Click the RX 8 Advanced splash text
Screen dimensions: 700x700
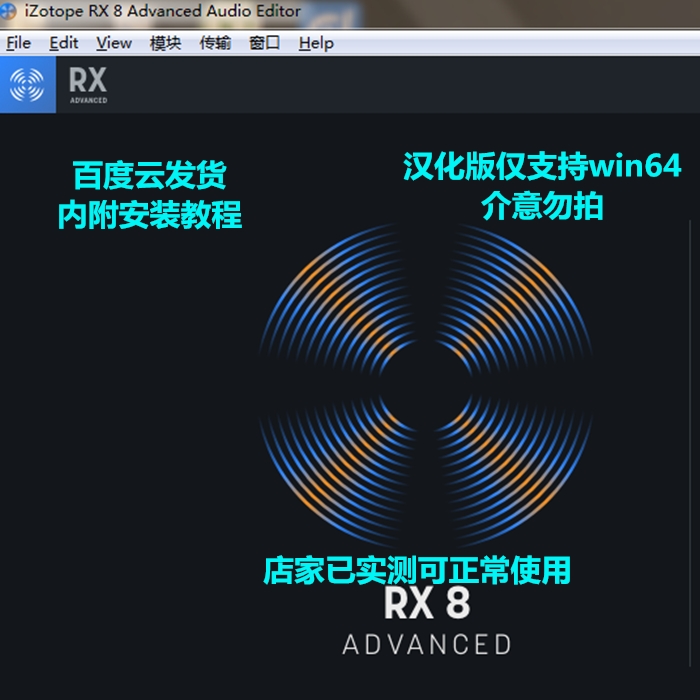click(427, 621)
